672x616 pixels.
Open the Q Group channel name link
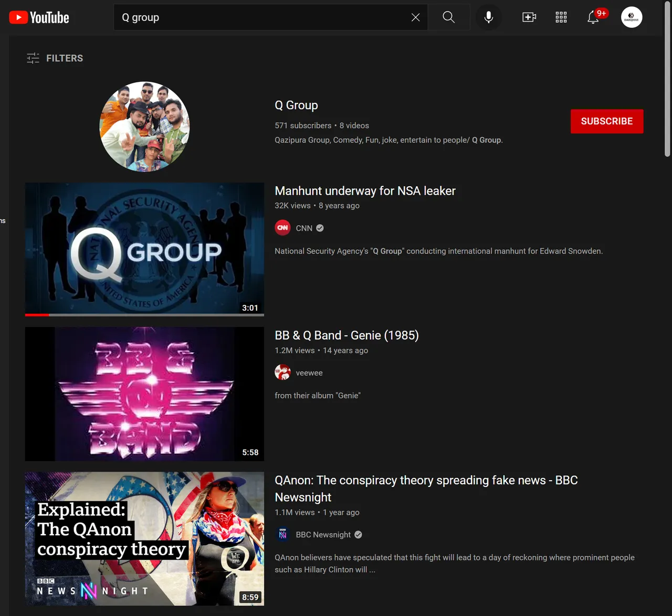click(296, 105)
